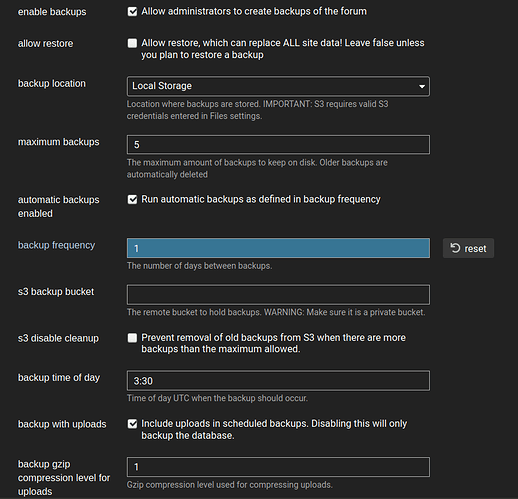Click 'Gzip compression level used' description text
The width and height of the screenshot is (518, 499).
pos(230,485)
